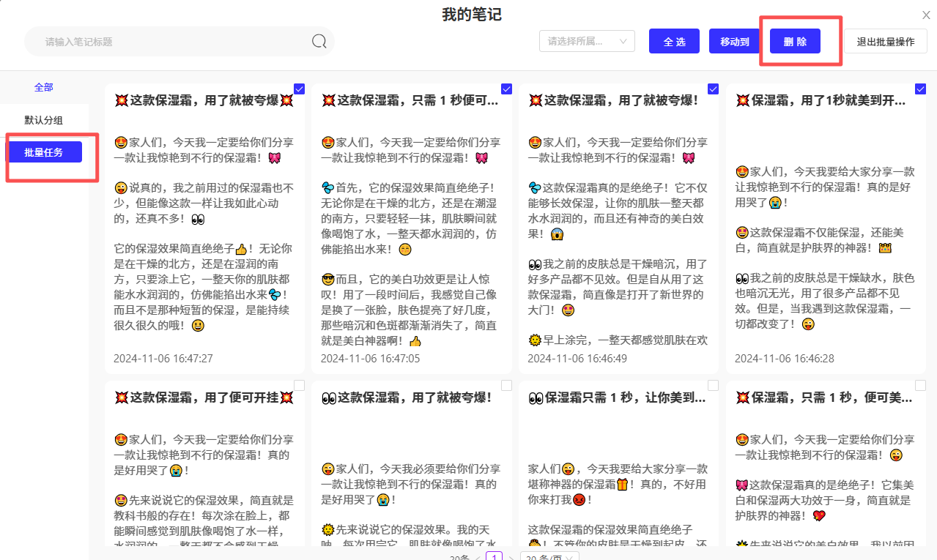Select the 默认分组 group
The image size is (937, 560).
44,120
